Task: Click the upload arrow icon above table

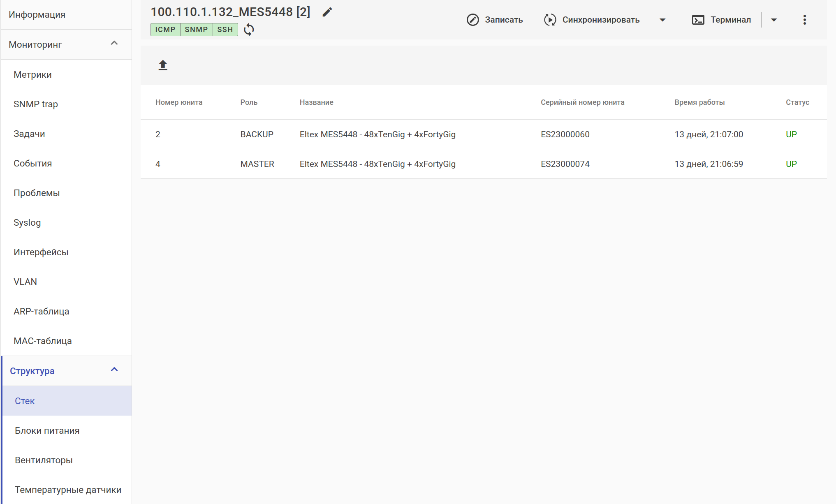Action: coord(163,65)
